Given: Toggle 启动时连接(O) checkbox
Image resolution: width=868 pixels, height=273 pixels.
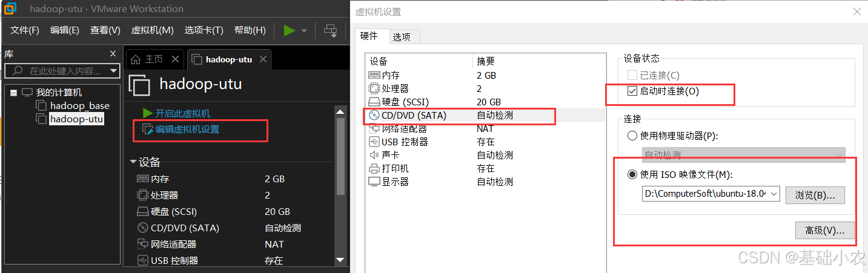Looking at the screenshot, I should tap(632, 91).
